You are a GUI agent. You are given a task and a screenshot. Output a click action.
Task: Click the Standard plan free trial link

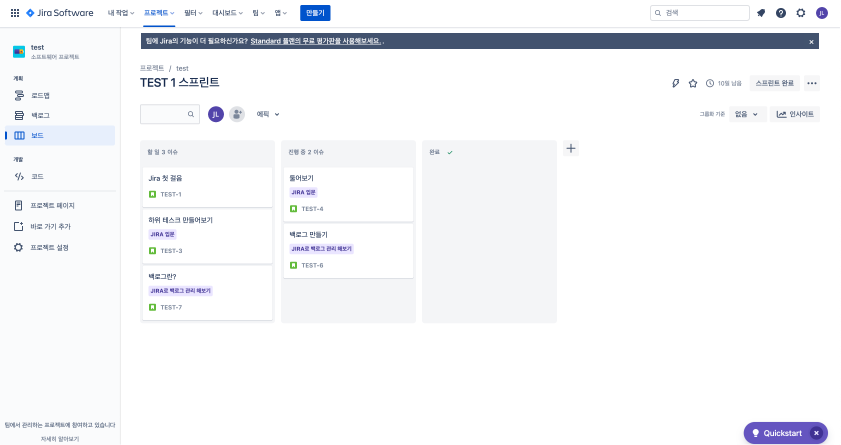[316, 41]
